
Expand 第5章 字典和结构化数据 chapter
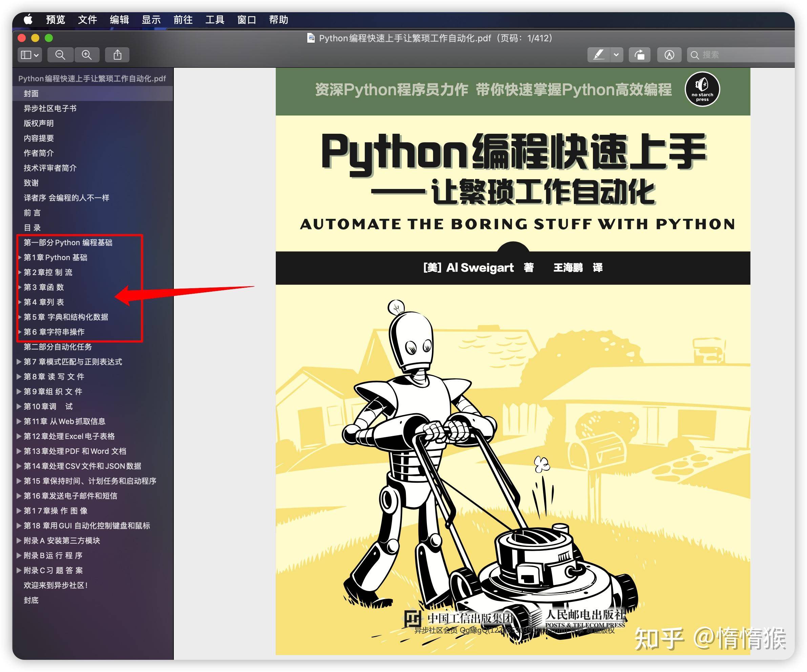[19, 317]
